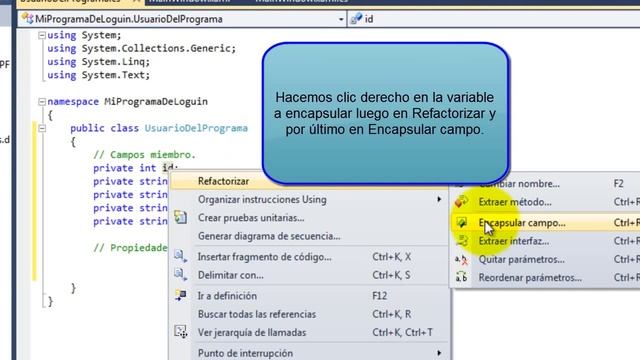The width and height of the screenshot is (640, 360).
Task: Choose Insertar fragmento de código...
Action: (x=309, y=257)
